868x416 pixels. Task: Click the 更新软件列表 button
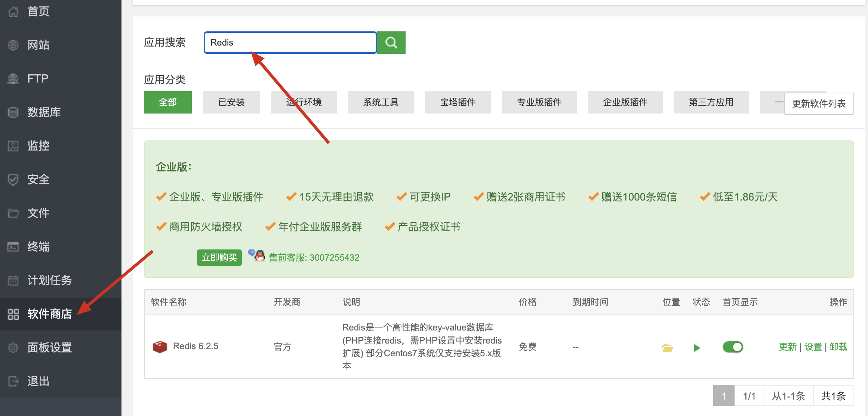tap(818, 104)
